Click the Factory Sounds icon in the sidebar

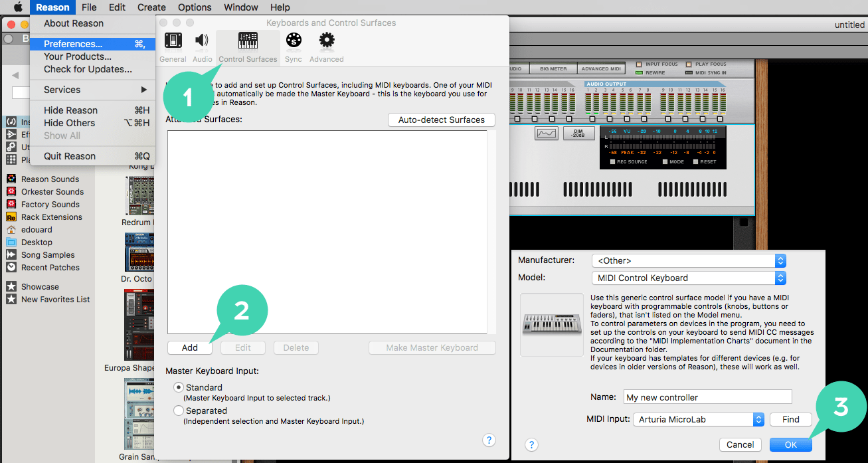(11, 204)
